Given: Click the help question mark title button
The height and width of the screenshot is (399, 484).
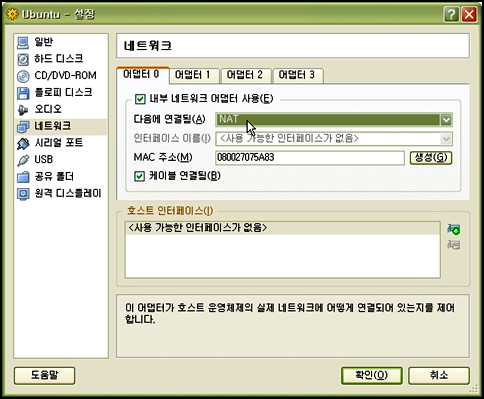Looking at the screenshot, I should point(451,15).
